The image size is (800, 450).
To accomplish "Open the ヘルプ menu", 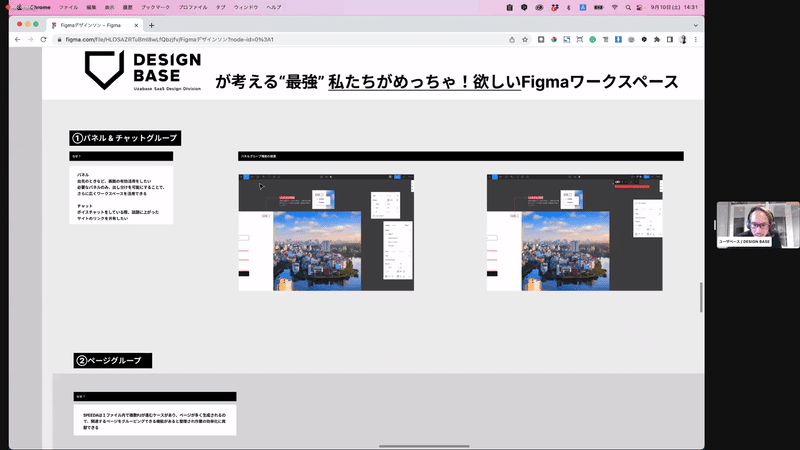I will 274,7.
